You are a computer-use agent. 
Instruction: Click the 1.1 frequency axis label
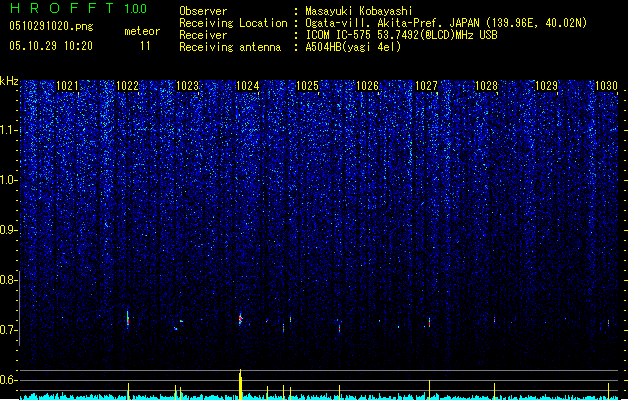pos(8,130)
